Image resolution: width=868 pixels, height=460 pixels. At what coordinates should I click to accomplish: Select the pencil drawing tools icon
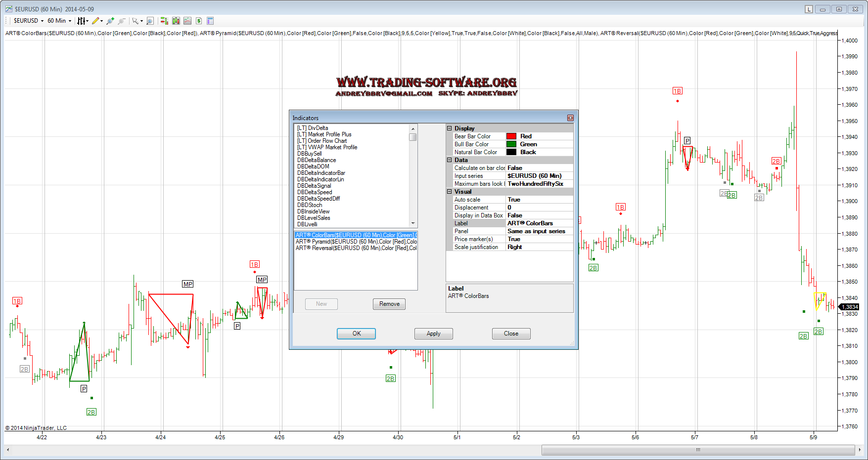click(x=95, y=21)
